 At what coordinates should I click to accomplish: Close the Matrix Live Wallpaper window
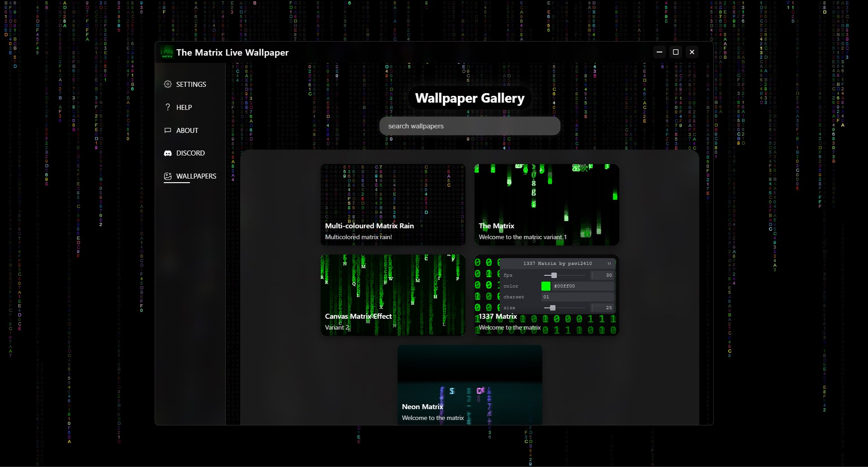(x=692, y=52)
